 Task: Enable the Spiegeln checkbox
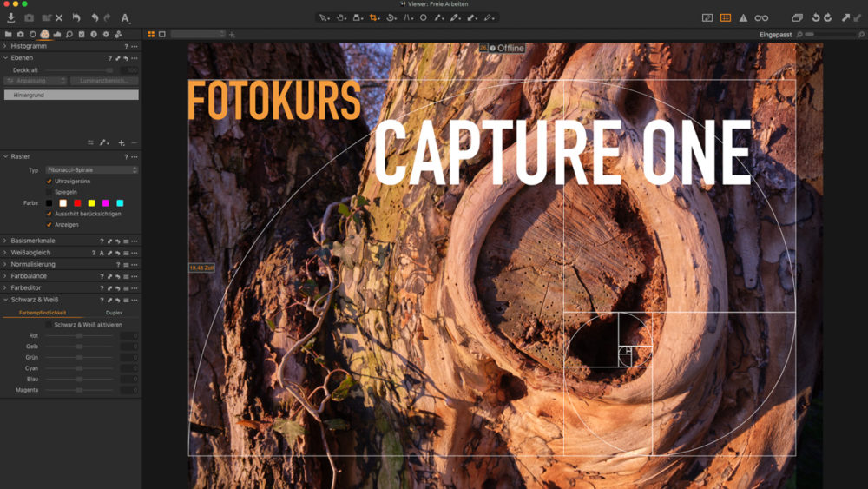click(49, 192)
